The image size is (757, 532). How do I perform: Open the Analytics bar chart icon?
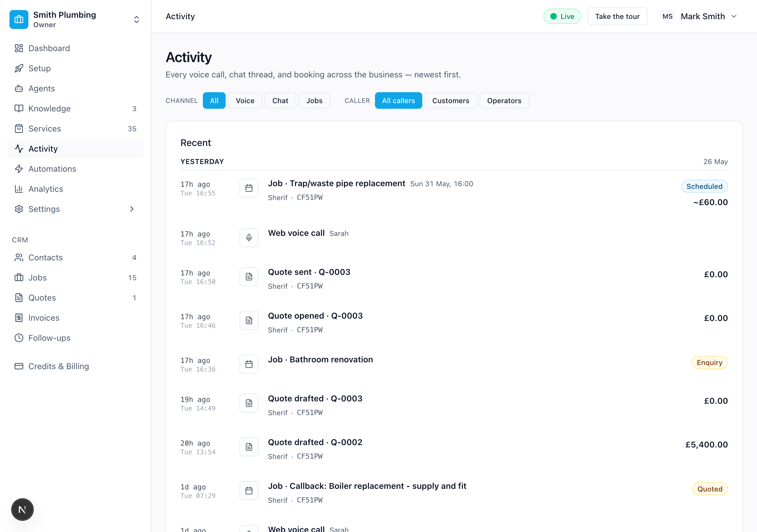19,189
